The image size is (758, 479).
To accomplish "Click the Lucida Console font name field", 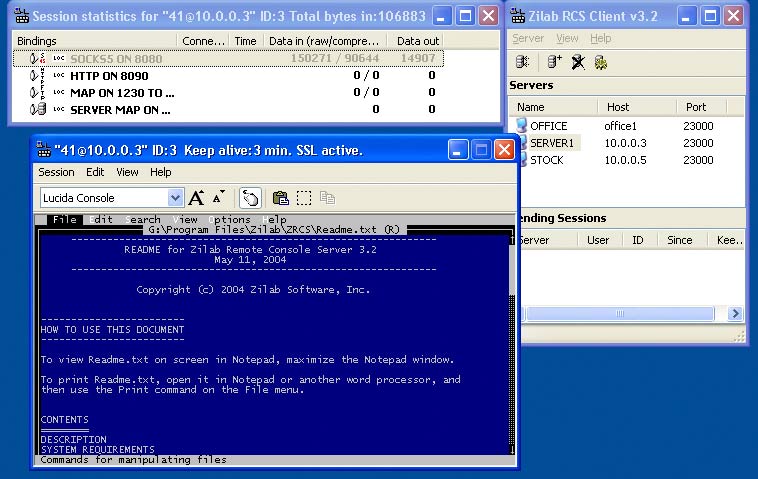I will [x=104, y=198].
